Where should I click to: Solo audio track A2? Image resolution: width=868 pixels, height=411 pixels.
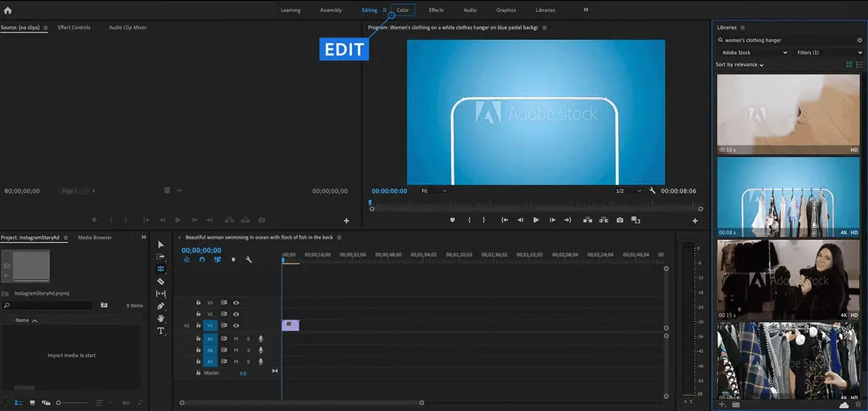249,349
